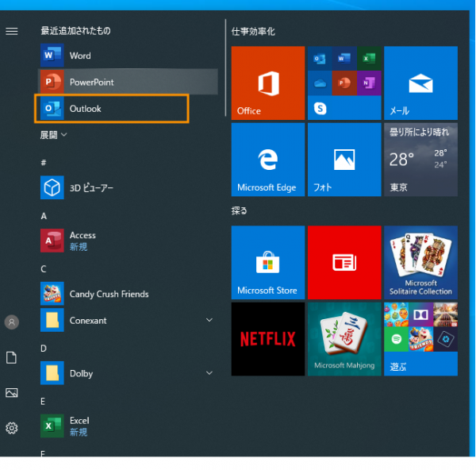Image resolution: width=476 pixels, height=470 pixels.
Task: Open Candy Crush Friends in app list
Action: click(128, 294)
